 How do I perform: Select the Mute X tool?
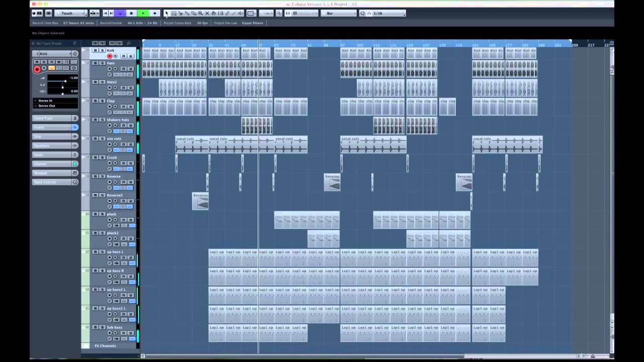coord(207,13)
